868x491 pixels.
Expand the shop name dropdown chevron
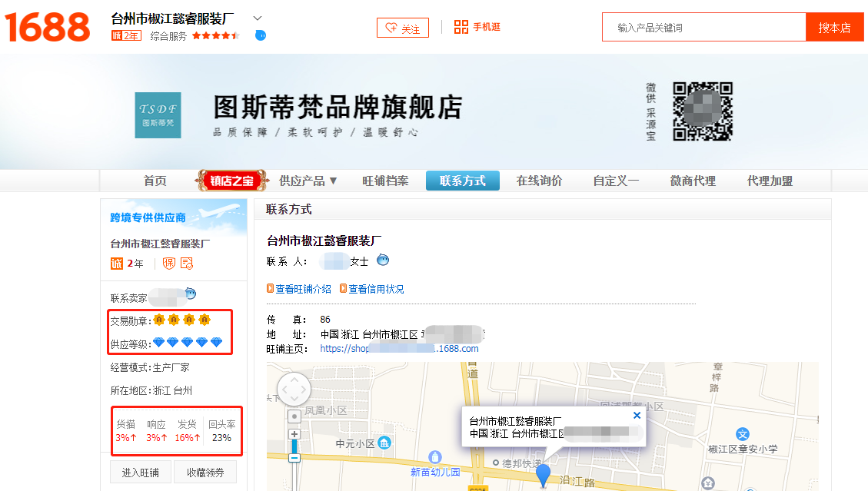(x=258, y=18)
